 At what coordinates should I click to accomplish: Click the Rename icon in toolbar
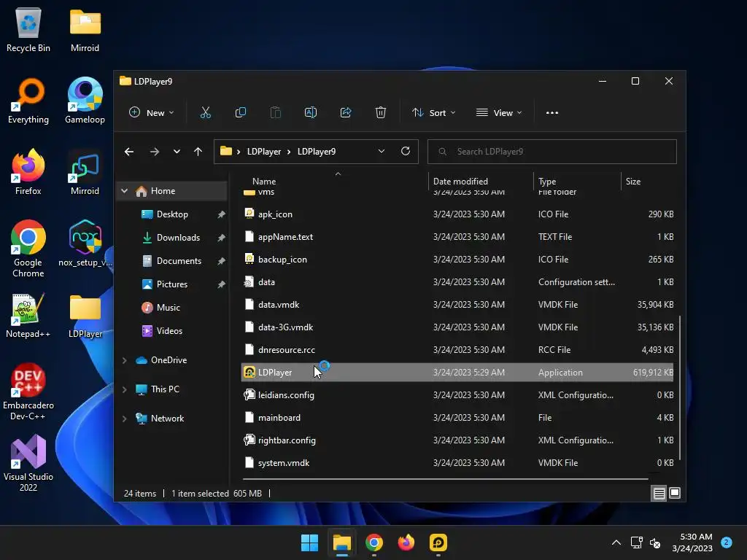point(311,113)
